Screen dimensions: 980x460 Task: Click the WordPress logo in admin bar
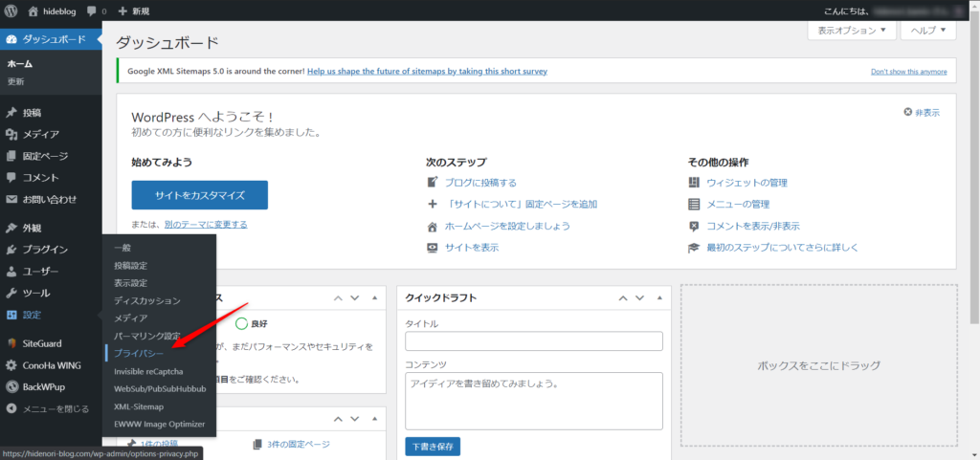point(11,11)
